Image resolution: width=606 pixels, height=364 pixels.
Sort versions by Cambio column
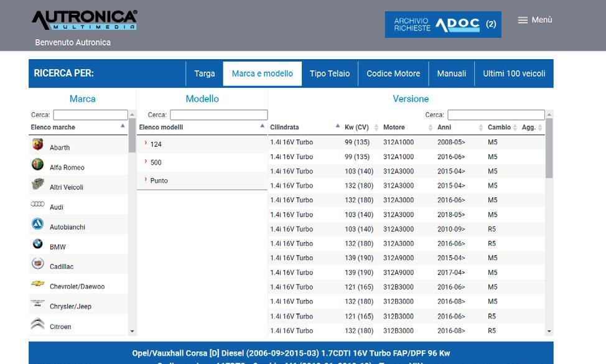click(503, 127)
